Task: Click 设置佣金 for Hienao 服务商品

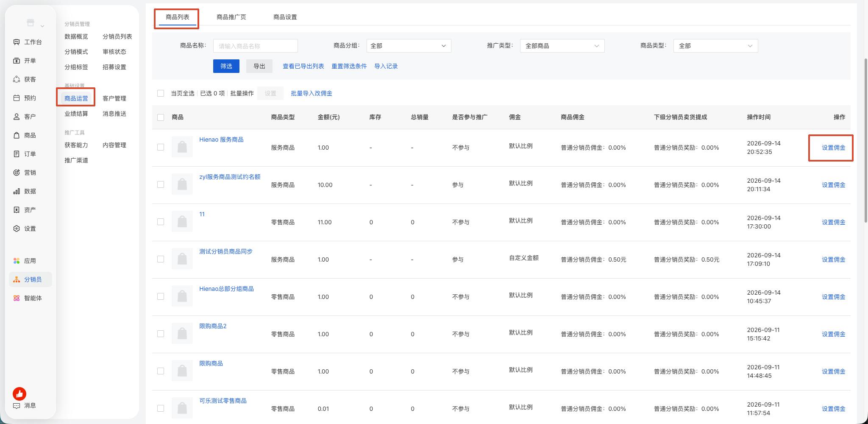Action: [833, 148]
